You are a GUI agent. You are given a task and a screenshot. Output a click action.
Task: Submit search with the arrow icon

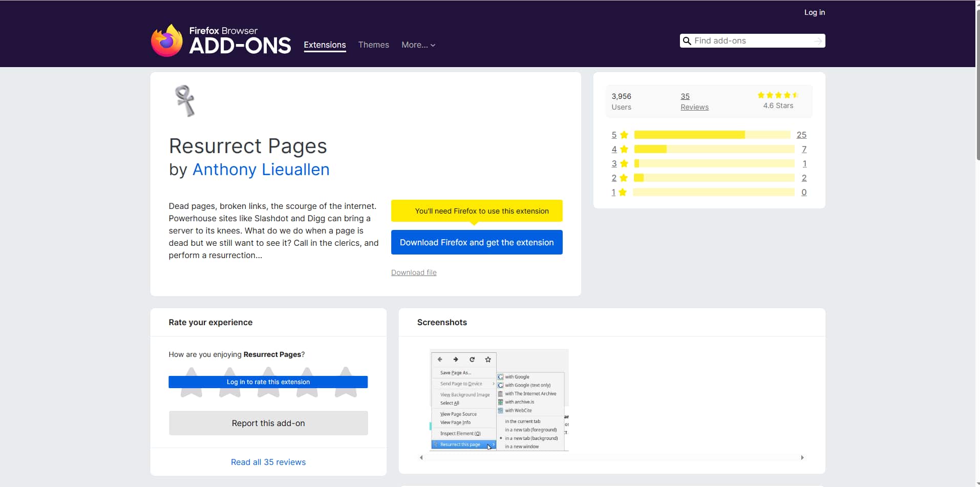pos(818,41)
